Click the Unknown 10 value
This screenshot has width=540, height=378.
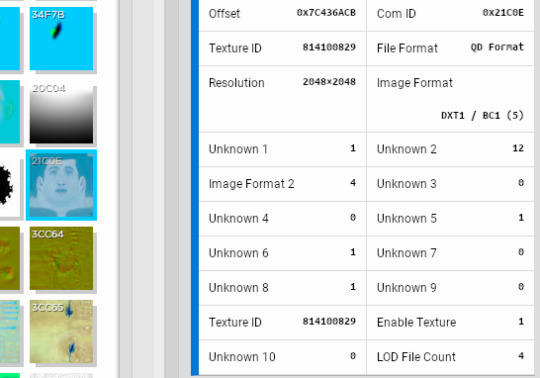(353, 356)
